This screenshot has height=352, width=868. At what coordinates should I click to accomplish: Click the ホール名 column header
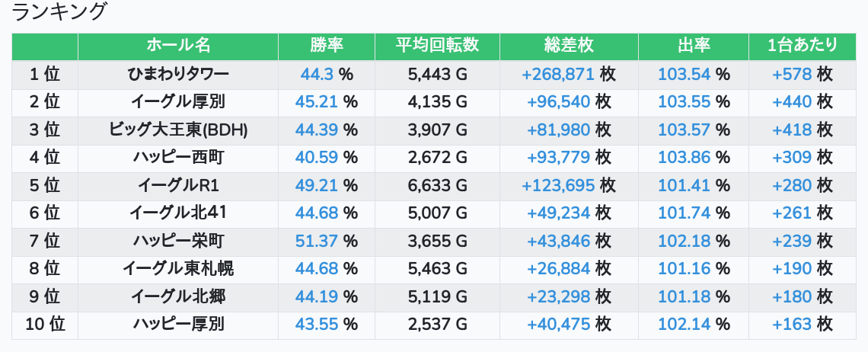tap(177, 46)
